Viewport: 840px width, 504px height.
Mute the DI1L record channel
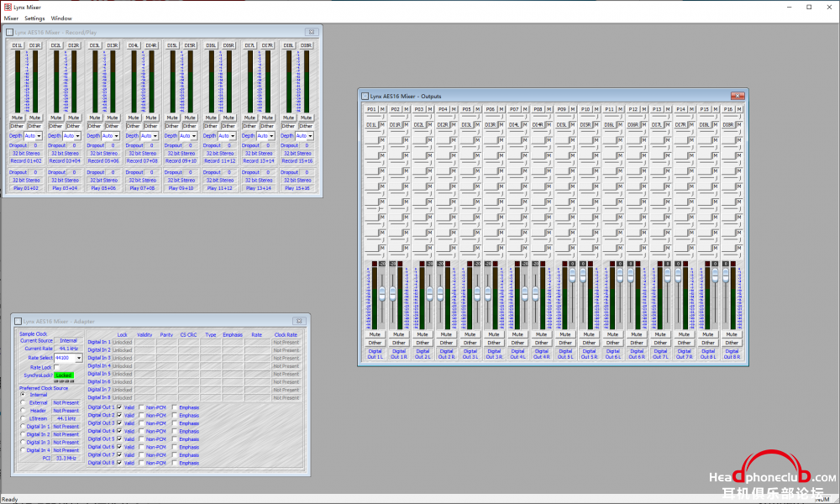(x=17, y=118)
